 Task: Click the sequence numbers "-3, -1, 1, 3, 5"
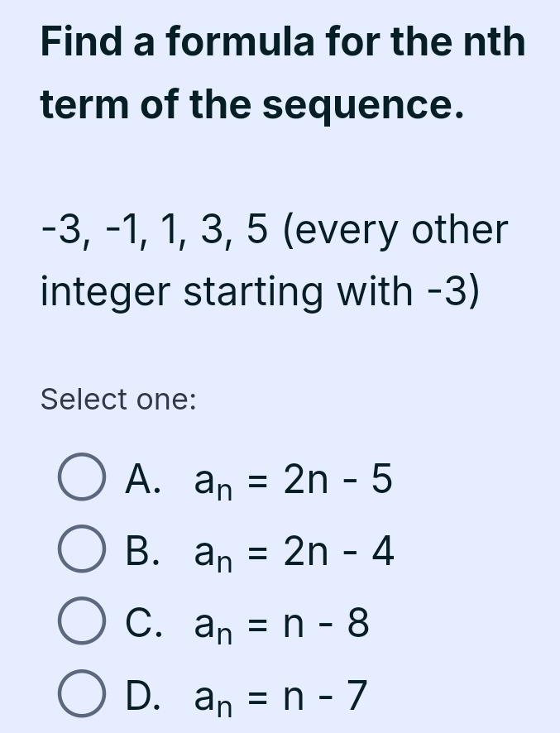[155, 230]
